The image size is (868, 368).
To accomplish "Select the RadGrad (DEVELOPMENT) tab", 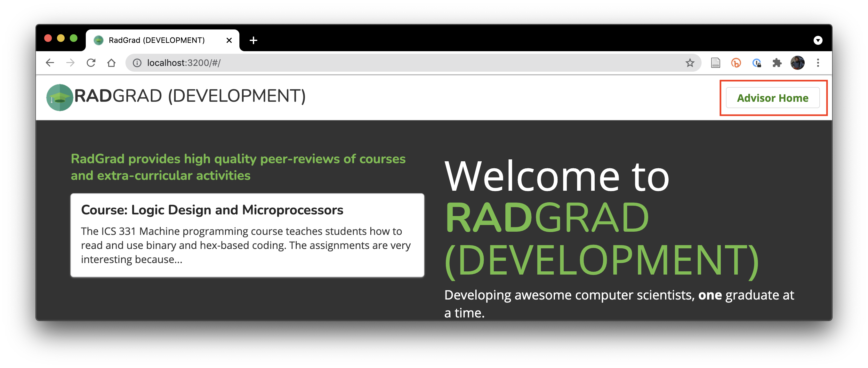I will tap(162, 40).
